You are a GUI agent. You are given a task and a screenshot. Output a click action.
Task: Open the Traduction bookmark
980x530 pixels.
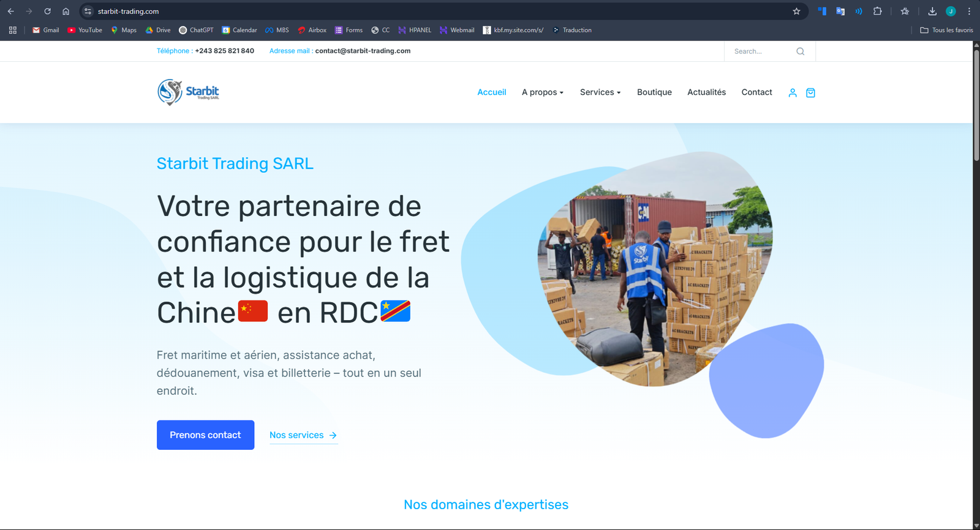[x=572, y=30]
